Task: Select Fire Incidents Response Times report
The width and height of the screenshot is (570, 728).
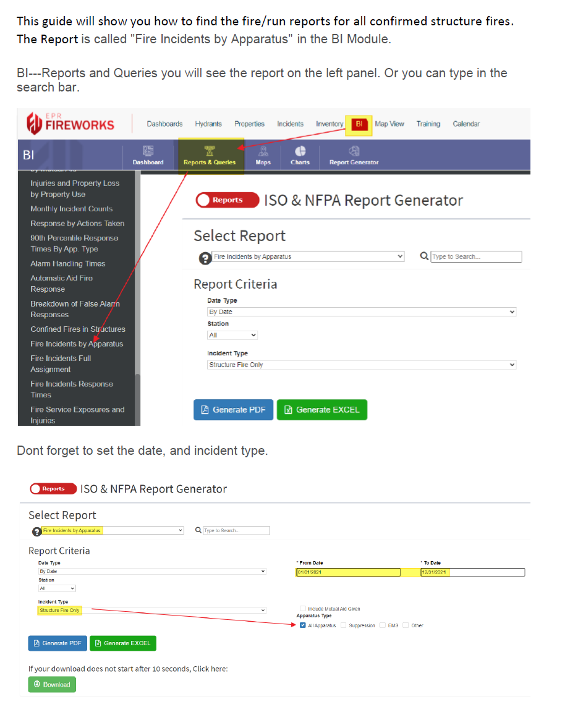Action: point(72,389)
